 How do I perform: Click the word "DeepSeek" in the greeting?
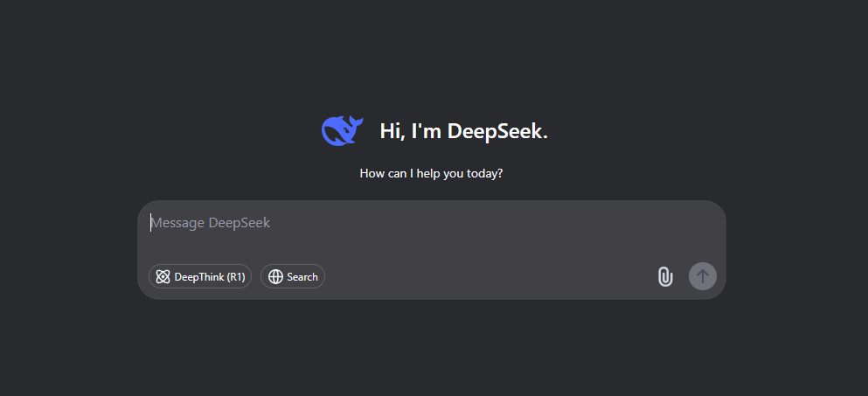497,131
